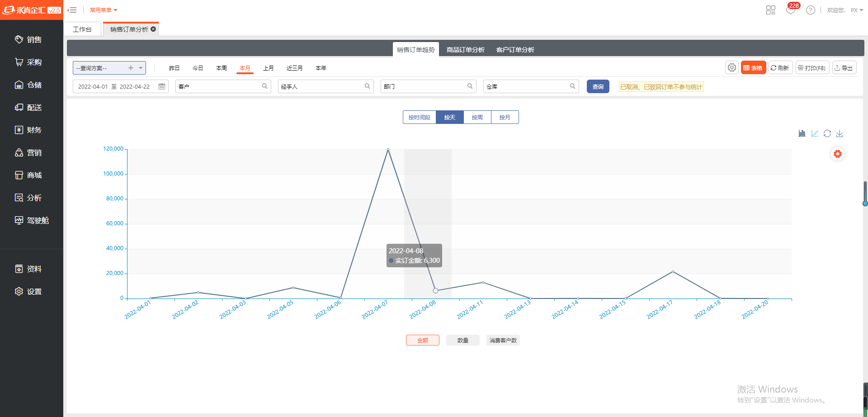Open the date range picker calendar
Image resolution: width=868 pixels, height=417 pixels.
point(162,86)
